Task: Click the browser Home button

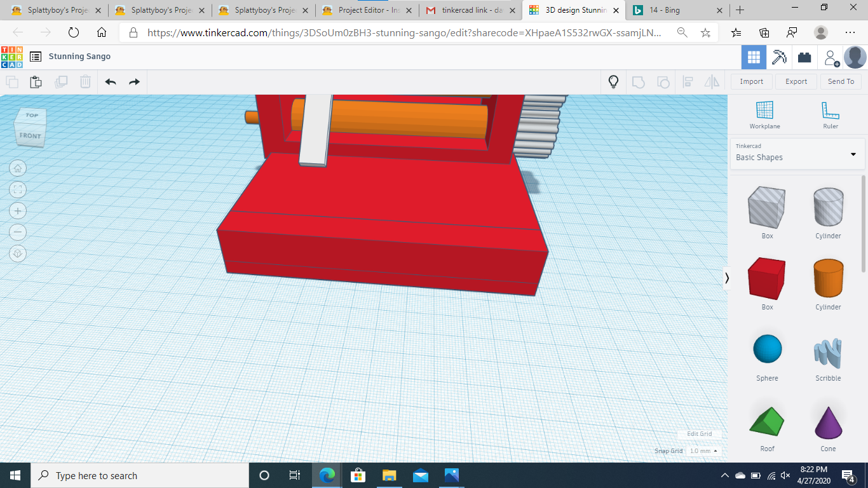Action: (102, 32)
